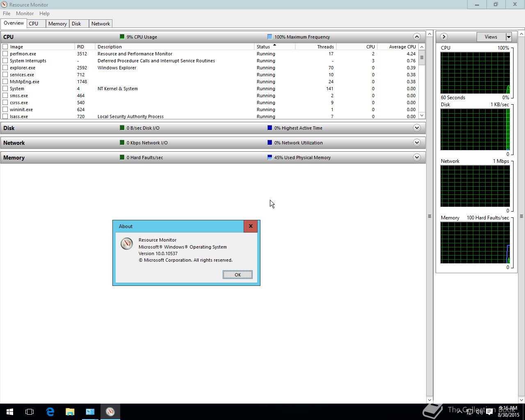Expand the Memory section

click(417, 157)
